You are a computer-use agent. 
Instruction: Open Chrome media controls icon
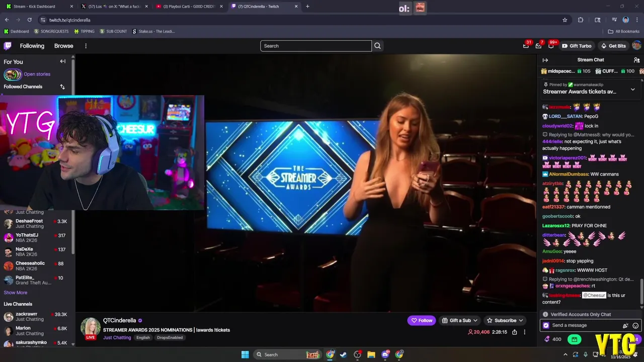(x=614, y=20)
